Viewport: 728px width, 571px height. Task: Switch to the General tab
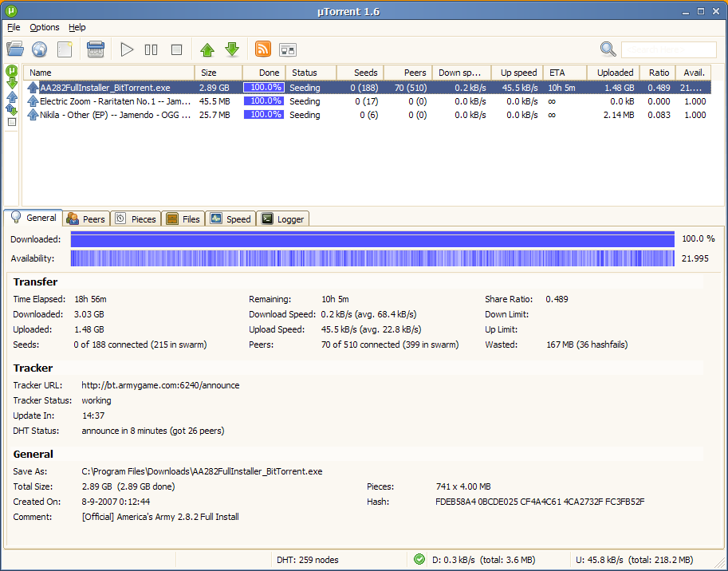[x=33, y=217]
